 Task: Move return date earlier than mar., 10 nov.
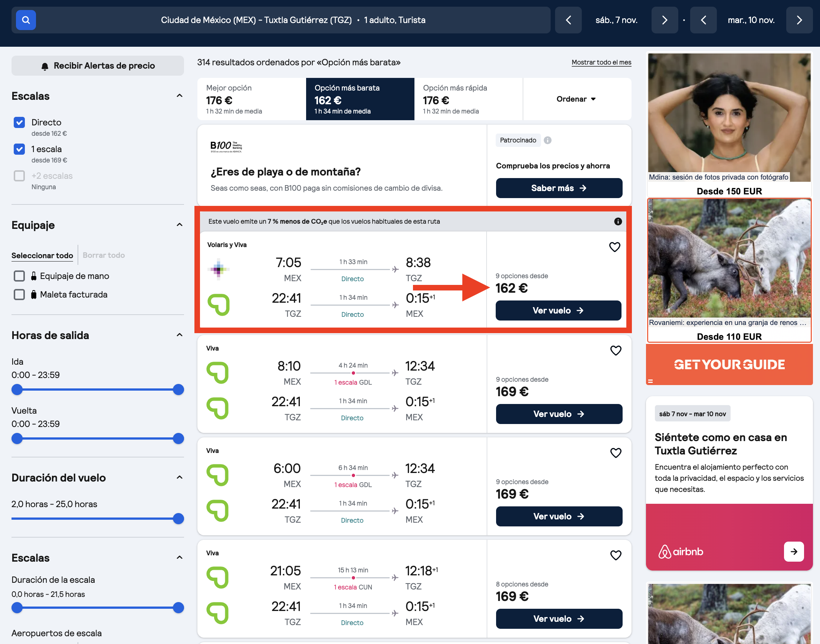coord(703,20)
